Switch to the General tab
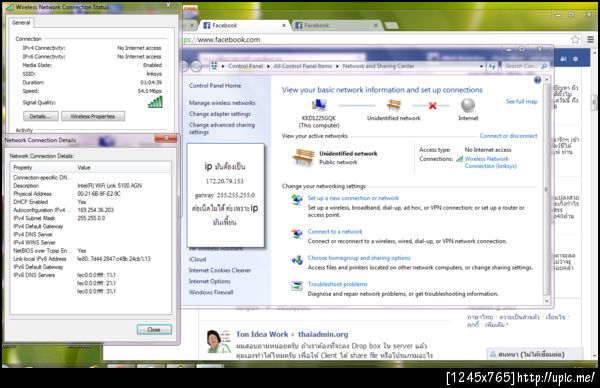The width and height of the screenshot is (600, 388). (21, 23)
